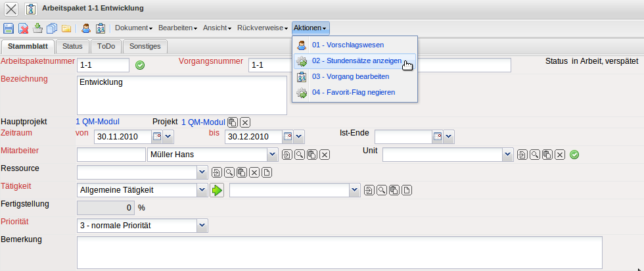
Task: Clear the Unit field with its X icon
Action: (560, 155)
